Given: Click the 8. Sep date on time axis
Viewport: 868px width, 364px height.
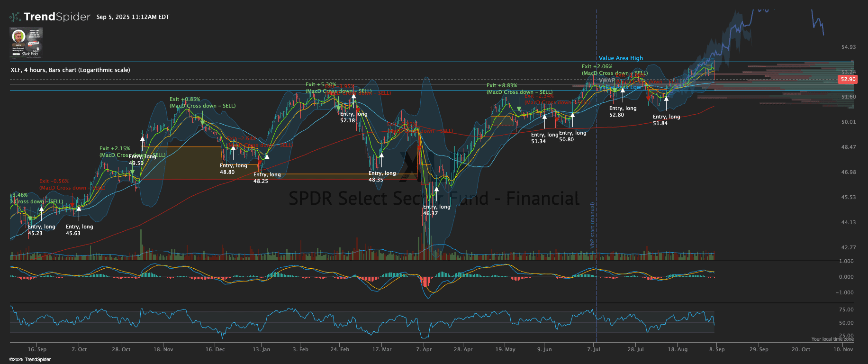Looking at the screenshot, I should [x=717, y=349].
